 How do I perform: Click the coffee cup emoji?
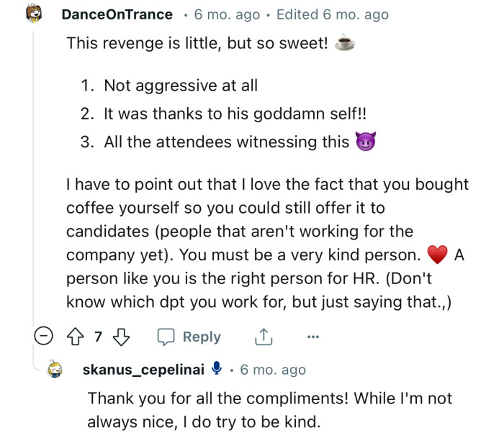click(x=345, y=44)
